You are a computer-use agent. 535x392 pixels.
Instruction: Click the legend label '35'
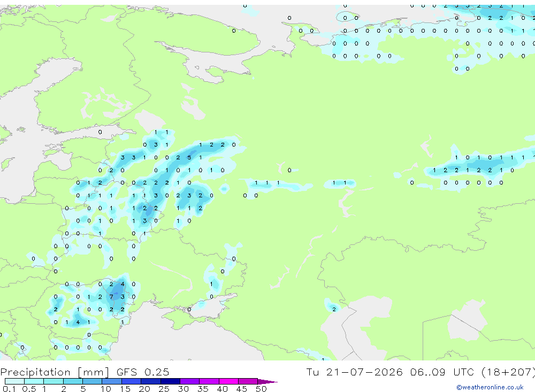point(203,389)
